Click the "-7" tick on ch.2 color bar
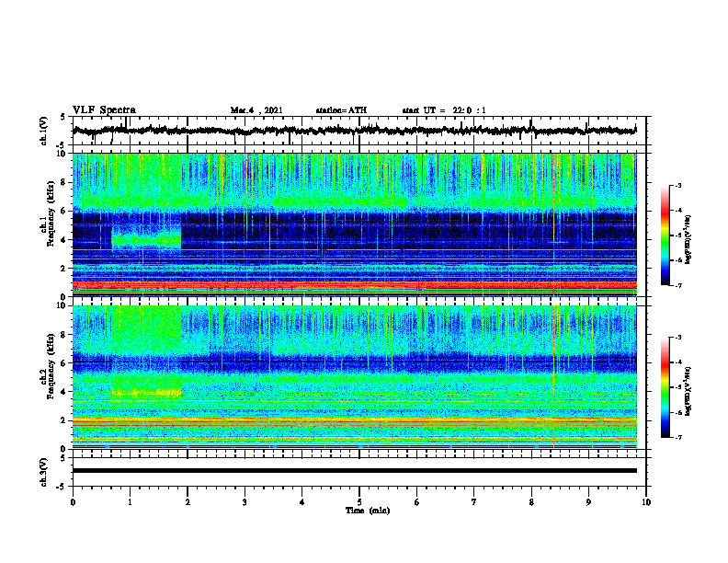This screenshot has width=728, height=563. [677, 438]
